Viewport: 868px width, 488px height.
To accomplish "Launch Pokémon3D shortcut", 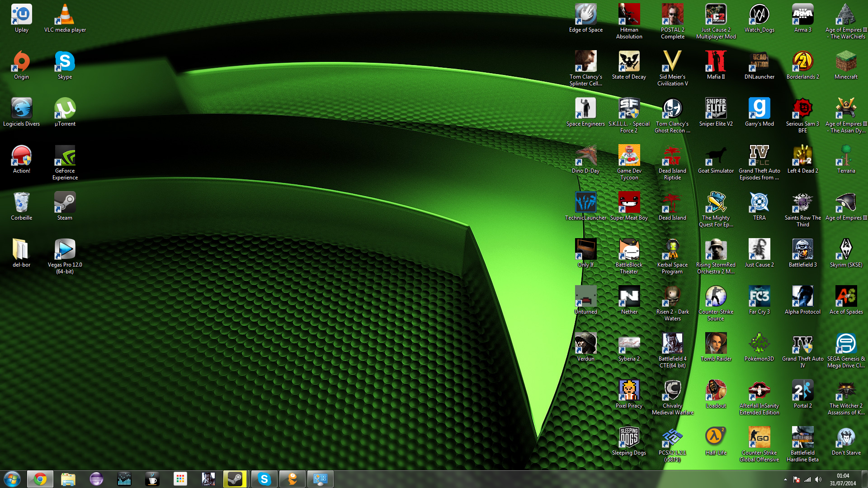I will pyautogui.click(x=759, y=347).
